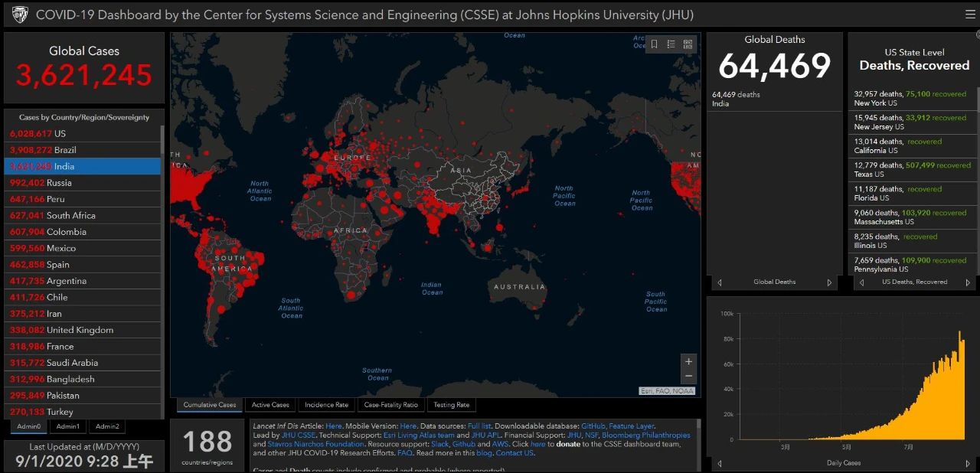
Task: Select the Spain row in country list
Action: click(x=83, y=265)
